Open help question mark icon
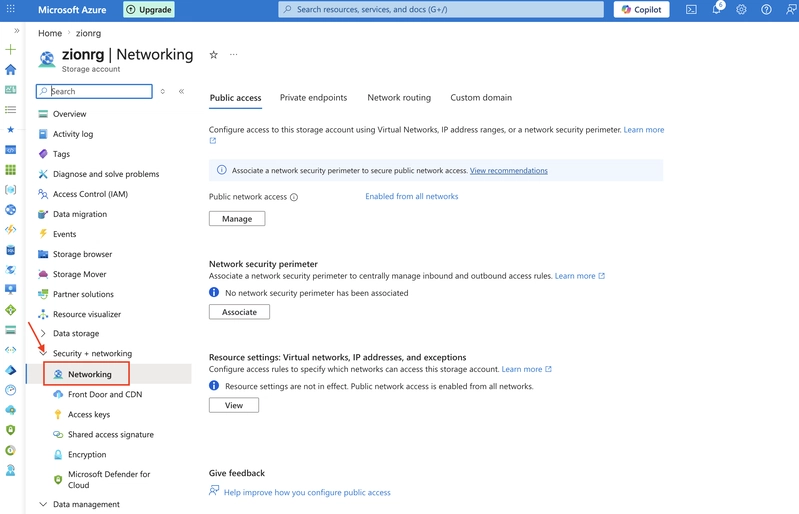Image resolution: width=799 pixels, height=514 pixels. pos(766,10)
